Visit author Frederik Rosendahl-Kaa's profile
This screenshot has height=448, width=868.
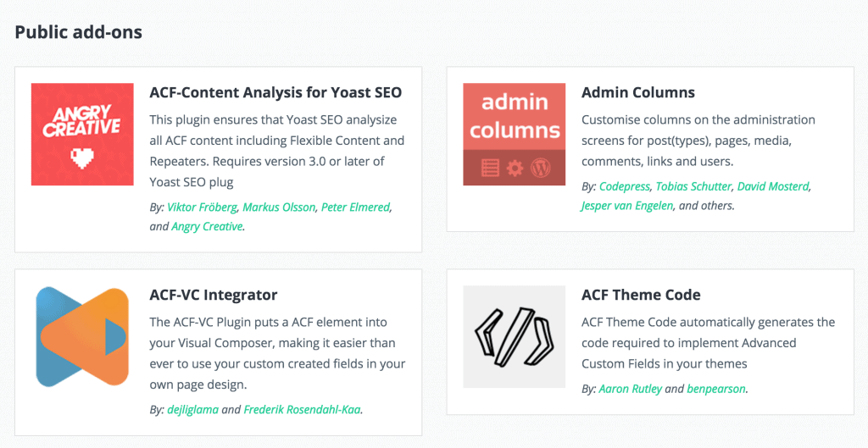tap(303, 410)
